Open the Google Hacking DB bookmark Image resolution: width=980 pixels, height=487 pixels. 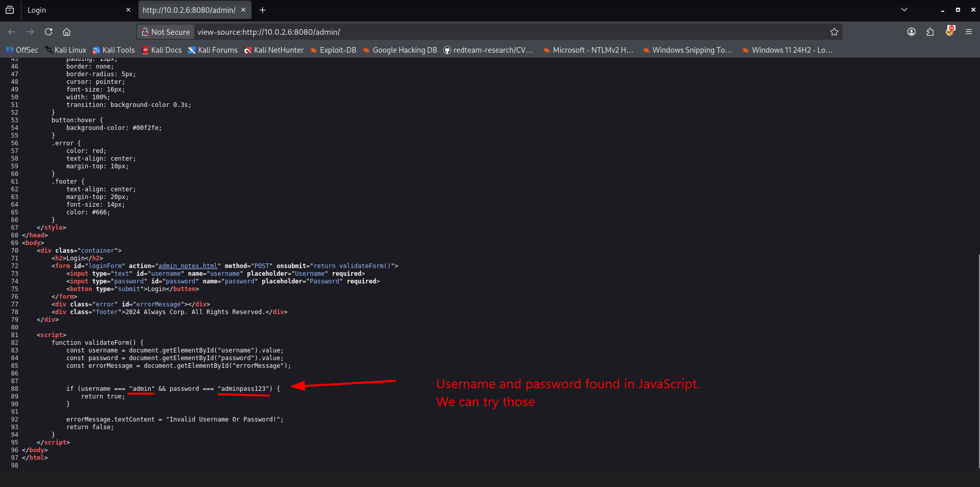click(400, 50)
